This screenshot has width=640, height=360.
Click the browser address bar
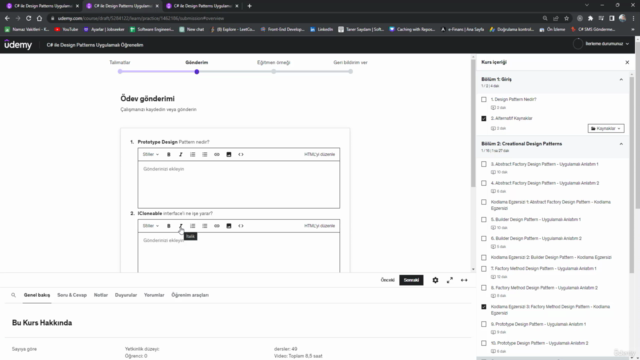coord(294,18)
